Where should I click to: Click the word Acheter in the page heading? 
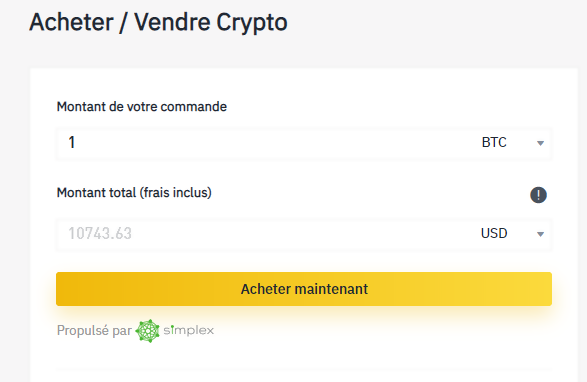(71, 22)
